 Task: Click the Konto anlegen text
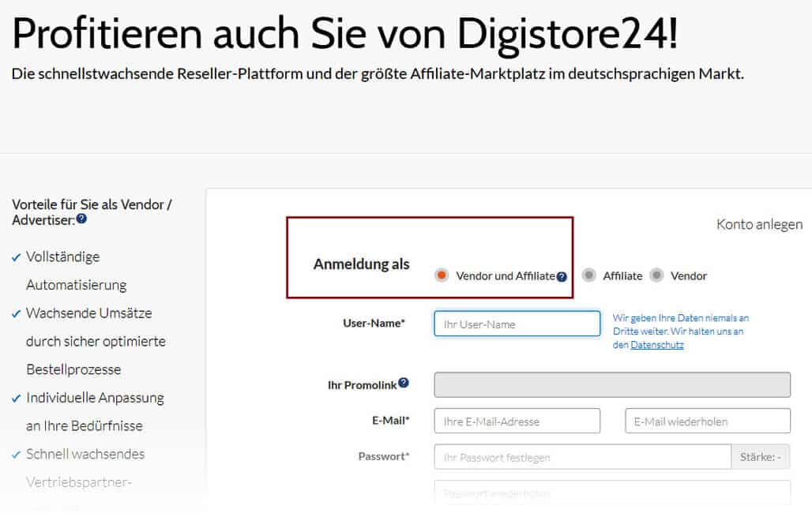(759, 224)
